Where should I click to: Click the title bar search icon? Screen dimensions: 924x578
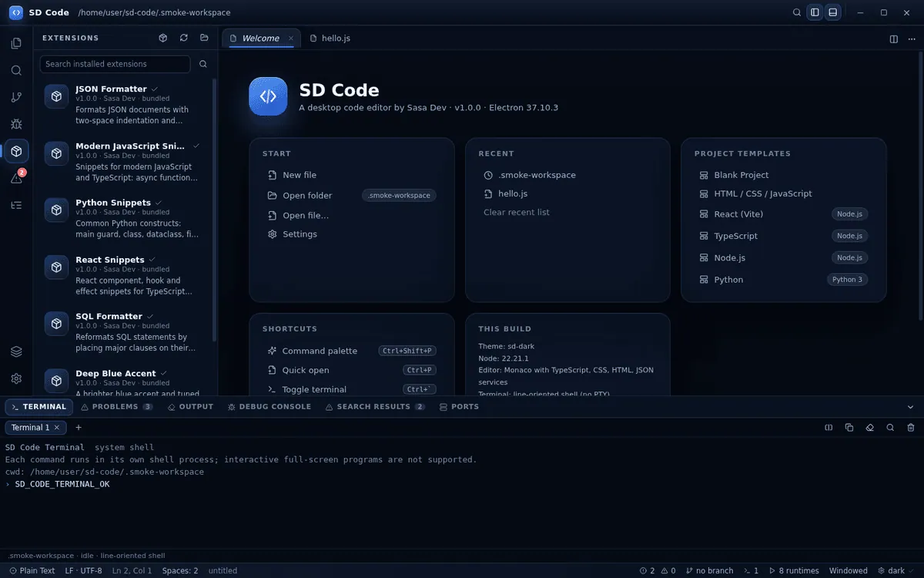click(x=798, y=12)
